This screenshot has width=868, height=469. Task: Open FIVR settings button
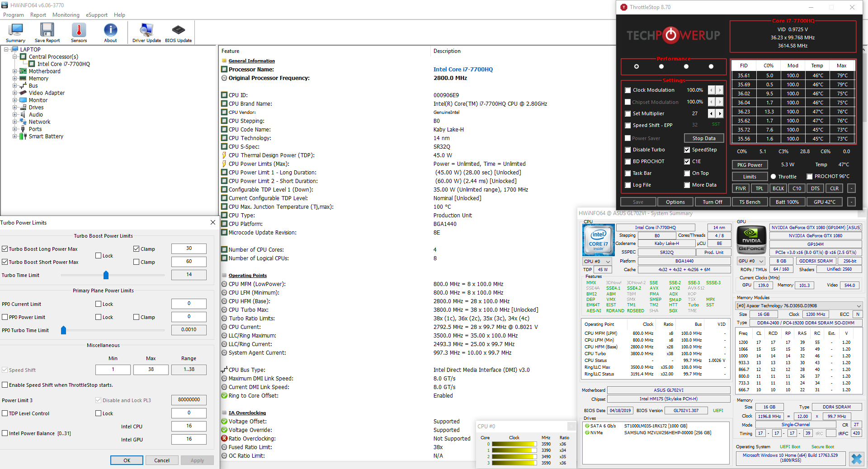tap(741, 188)
